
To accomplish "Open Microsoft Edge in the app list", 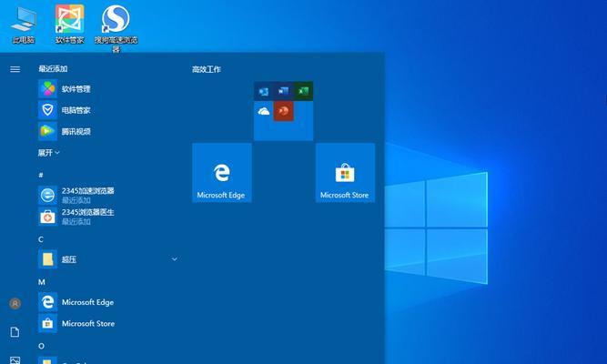I will click(x=108, y=302).
